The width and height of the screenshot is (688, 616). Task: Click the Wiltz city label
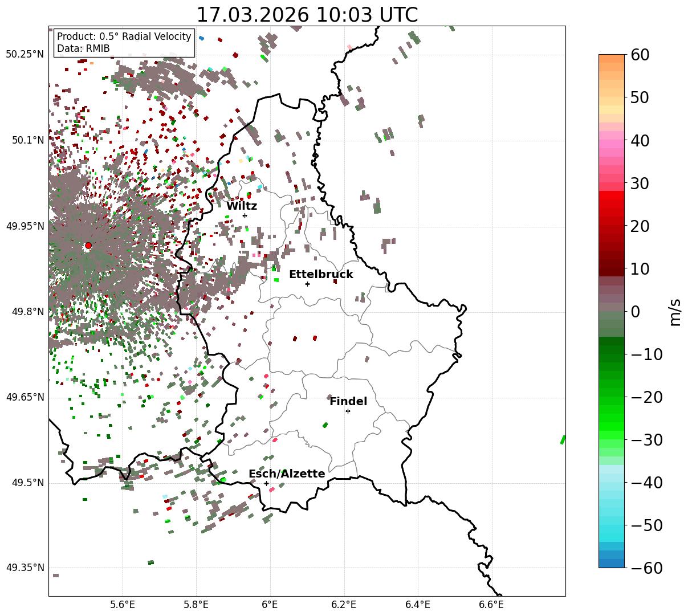click(x=242, y=206)
